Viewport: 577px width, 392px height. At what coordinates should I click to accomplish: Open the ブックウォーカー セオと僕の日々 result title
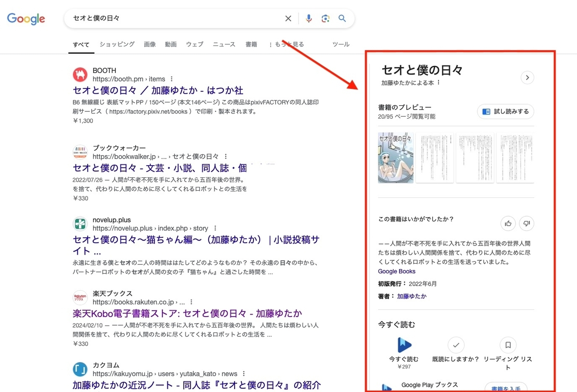coord(160,168)
